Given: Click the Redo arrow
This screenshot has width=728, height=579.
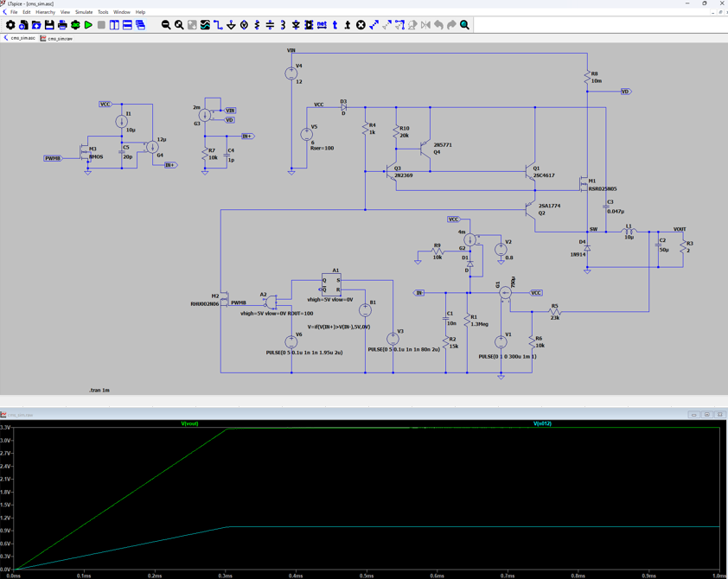Looking at the screenshot, I should (x=451, y=25).
